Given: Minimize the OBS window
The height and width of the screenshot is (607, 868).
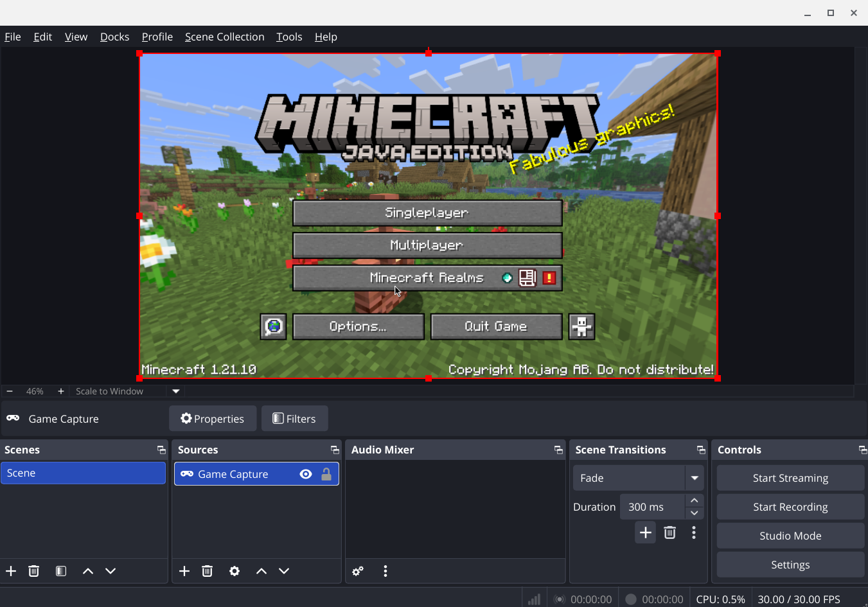Looking at the screenshot, I should pos(808,13).
